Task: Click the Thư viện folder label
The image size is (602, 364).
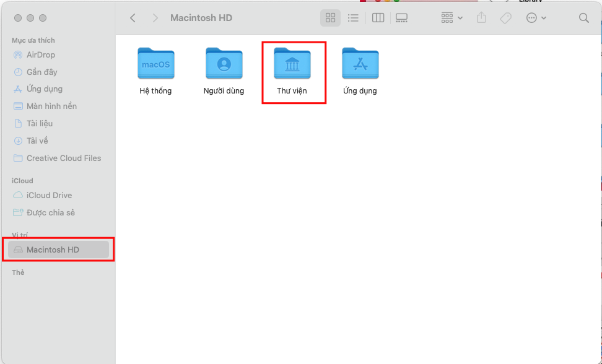Action: click(292, 91)
